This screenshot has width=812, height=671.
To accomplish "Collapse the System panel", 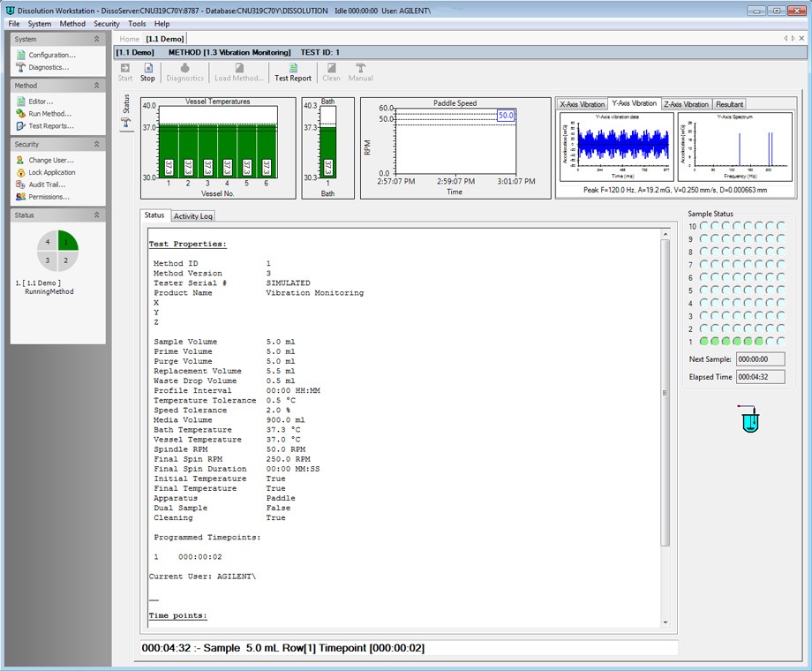I will point(96,39).
